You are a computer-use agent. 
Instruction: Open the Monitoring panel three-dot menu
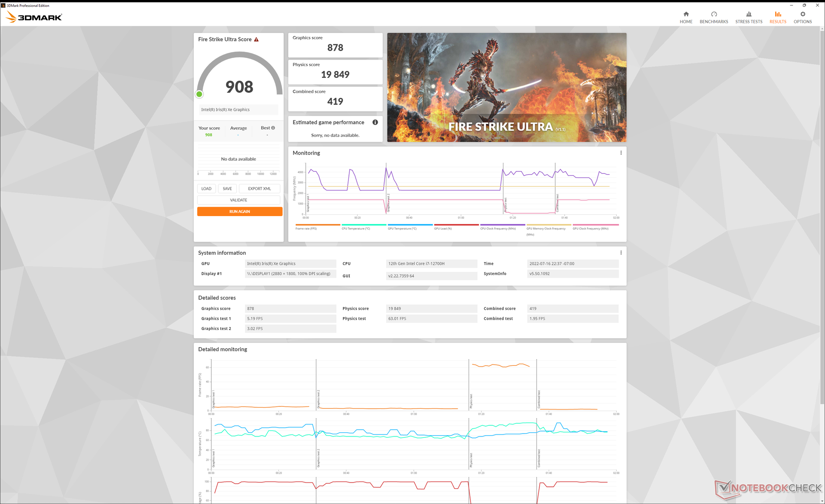tap(621, 153)
